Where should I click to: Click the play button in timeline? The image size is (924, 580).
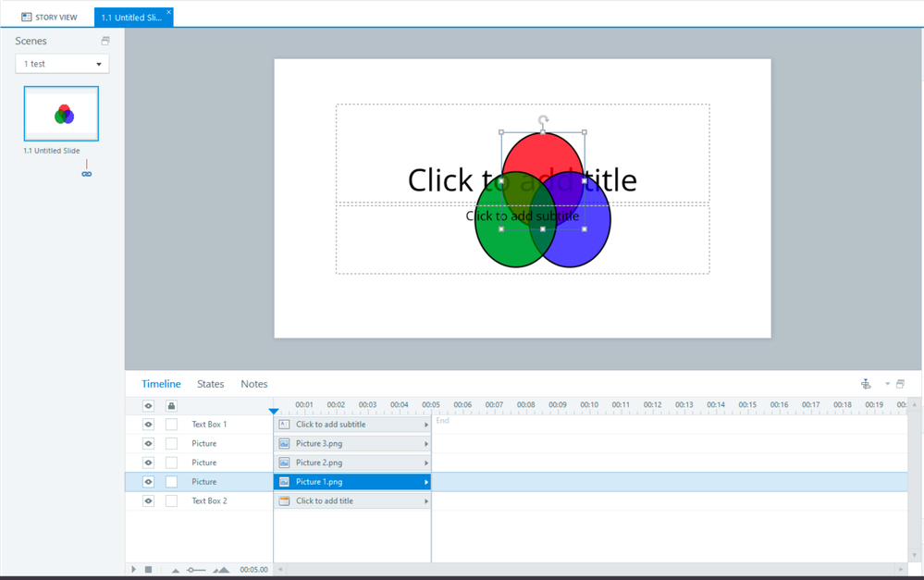click(133, 570)
